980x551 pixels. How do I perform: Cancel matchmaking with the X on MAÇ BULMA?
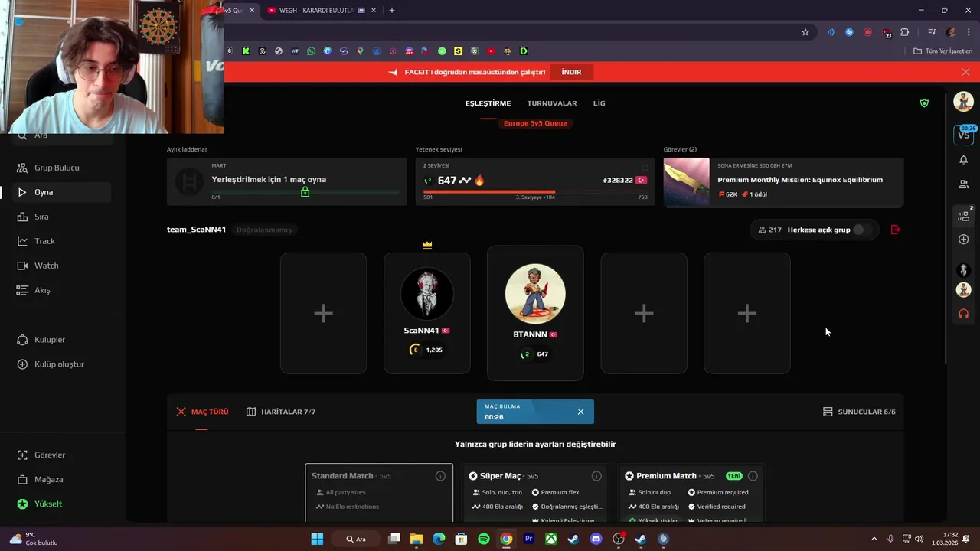click(x=580, y=412)
